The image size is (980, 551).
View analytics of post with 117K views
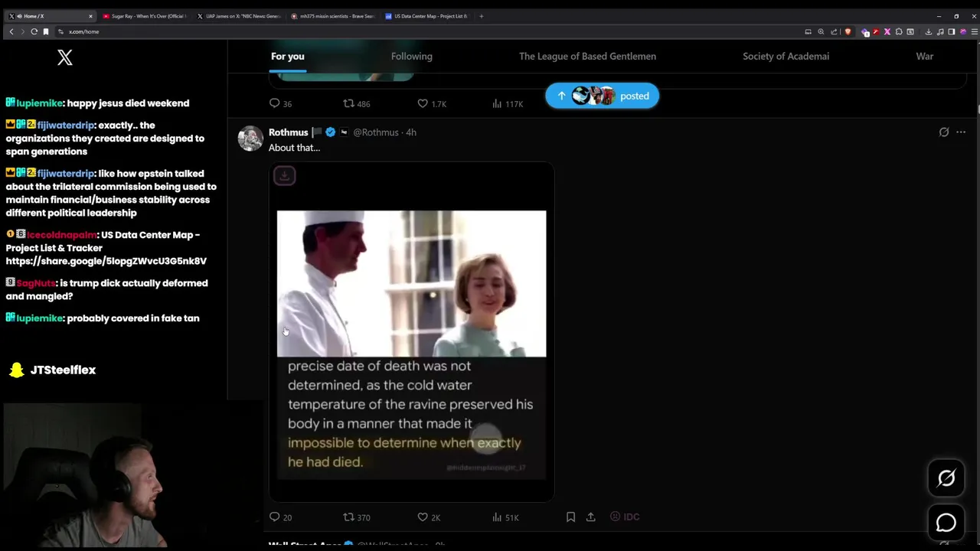(x=508, y=103)
